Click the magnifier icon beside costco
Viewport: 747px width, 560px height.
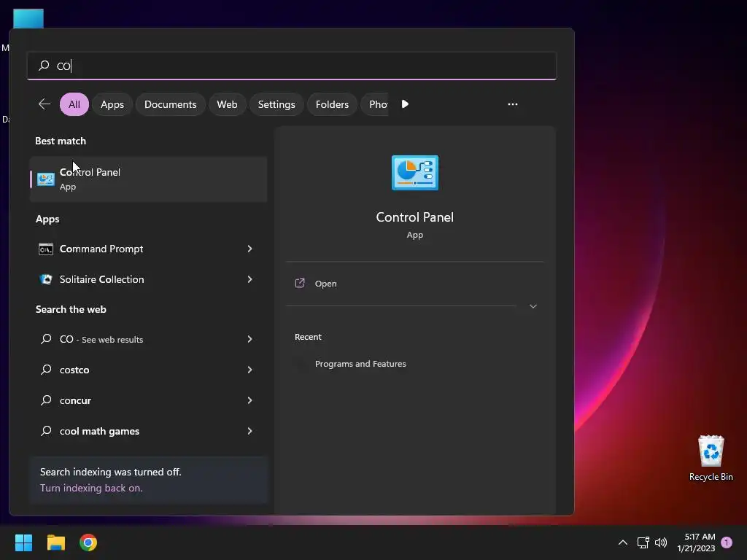46,370
